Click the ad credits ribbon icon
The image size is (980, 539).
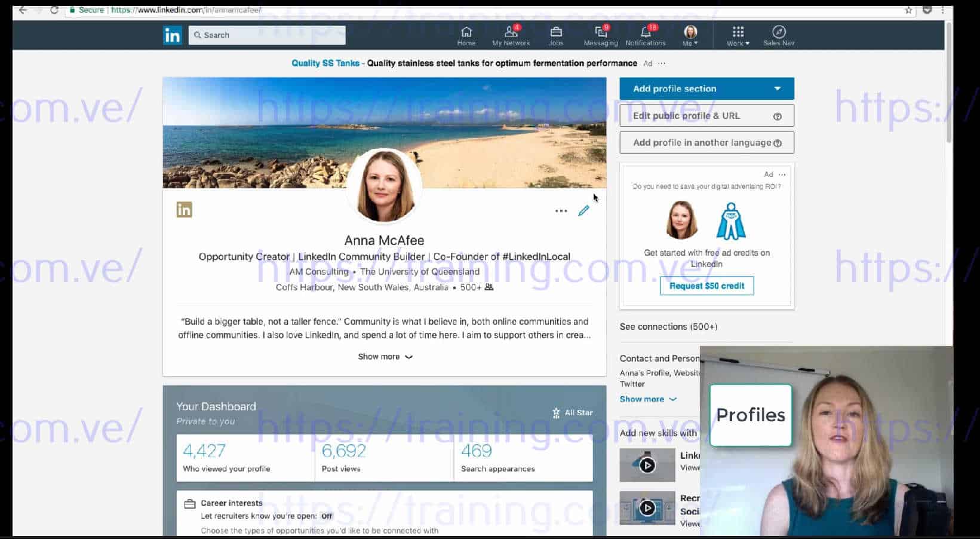(731, 220)
